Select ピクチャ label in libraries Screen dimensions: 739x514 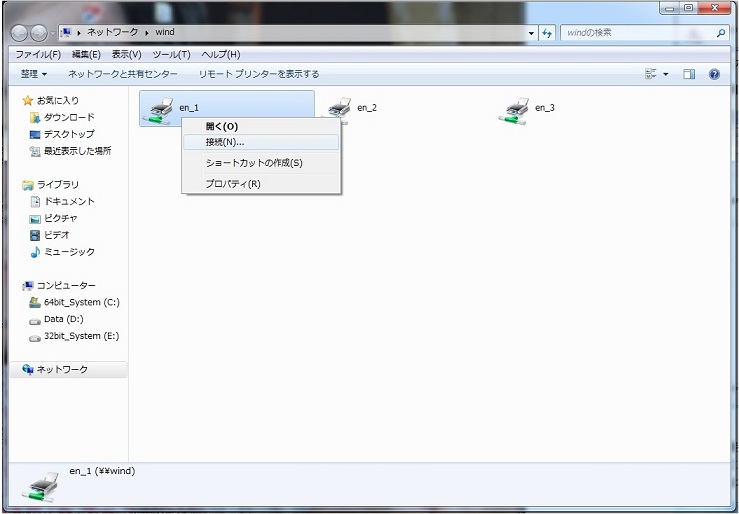click(x=61, y=218)
